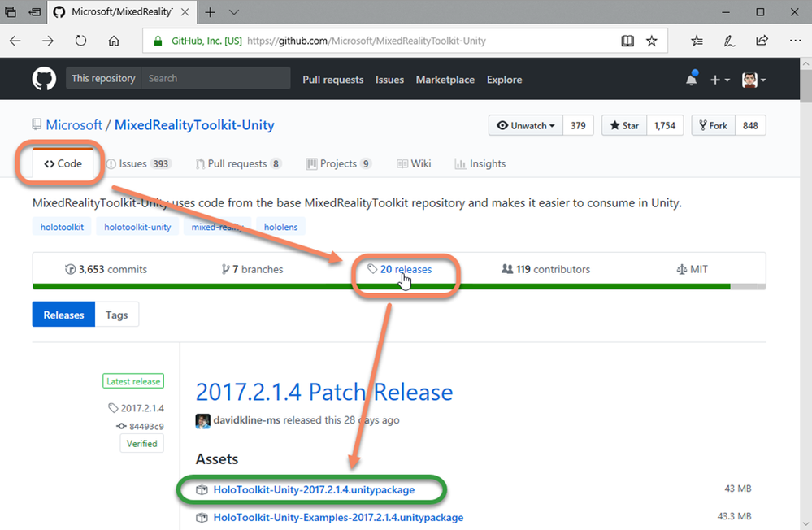This screenshot has width=812, height=530.
Task: Fork the repository
Action: (713, 125)
